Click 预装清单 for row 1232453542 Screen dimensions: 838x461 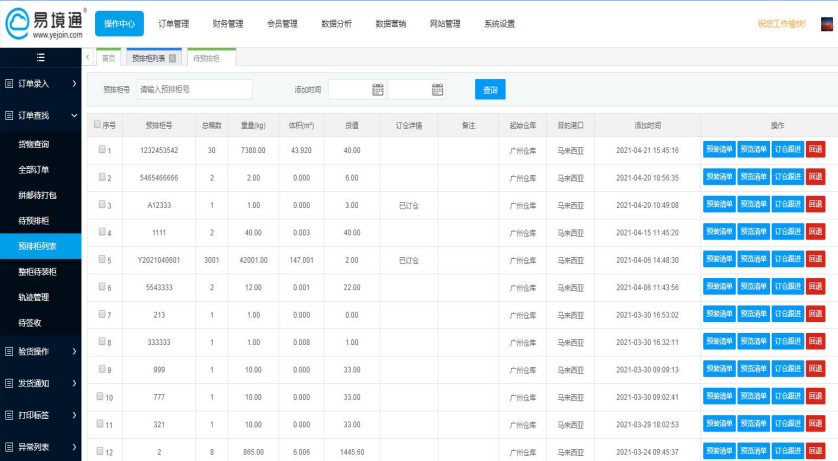pyautogui.click(x=719, y=150)
